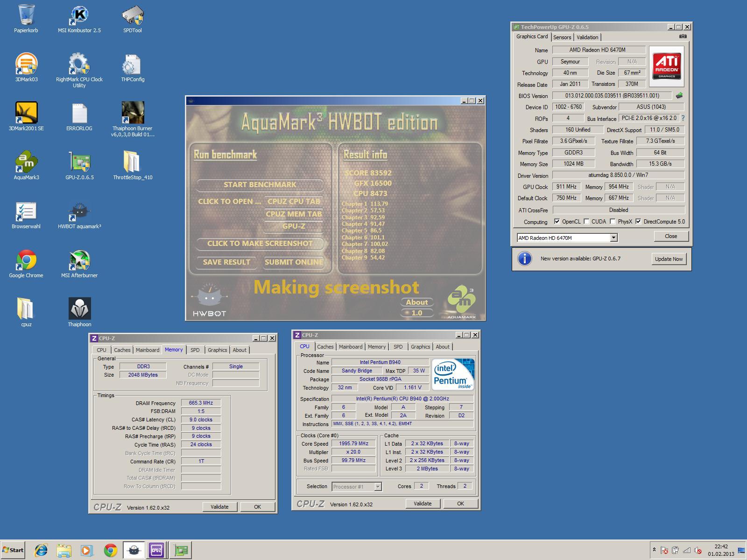Click Core Speed value 1995.79 MHz

click(x=353, y=444)
